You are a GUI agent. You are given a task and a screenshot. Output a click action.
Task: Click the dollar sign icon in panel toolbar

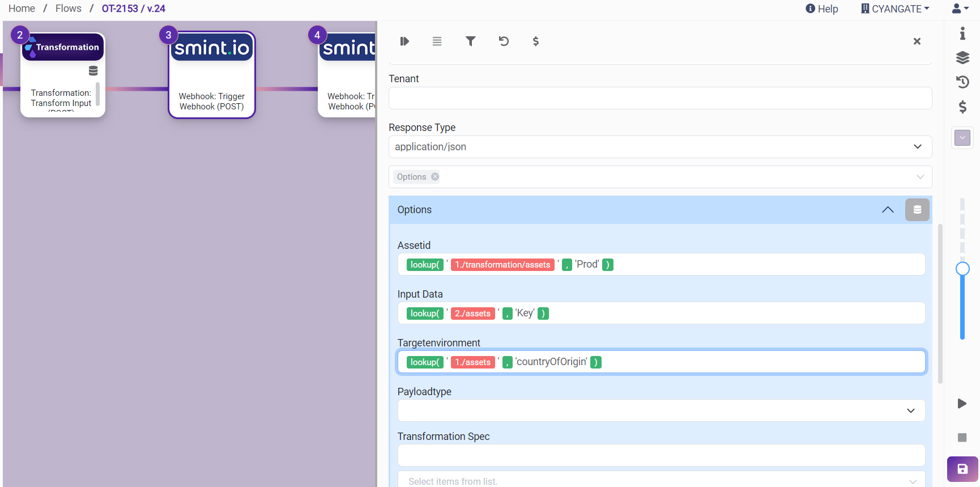[535, 41]
